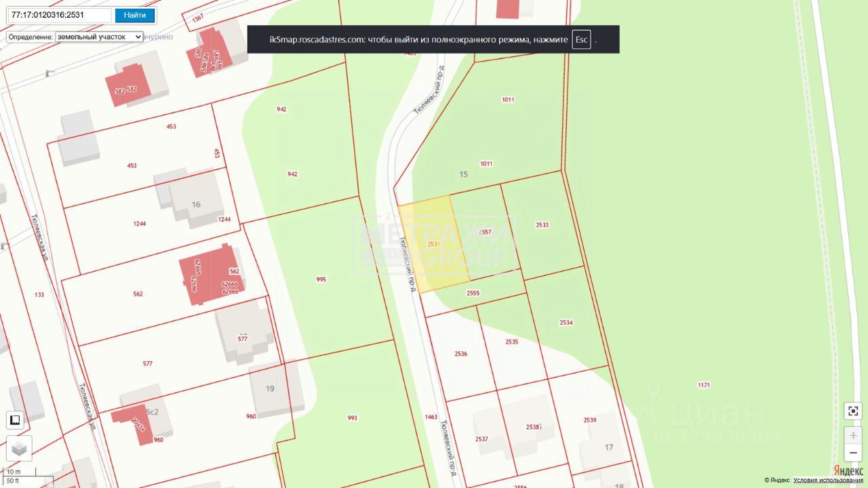Zoom in with the plus button
868x488 pixels.
coord(853,435)
